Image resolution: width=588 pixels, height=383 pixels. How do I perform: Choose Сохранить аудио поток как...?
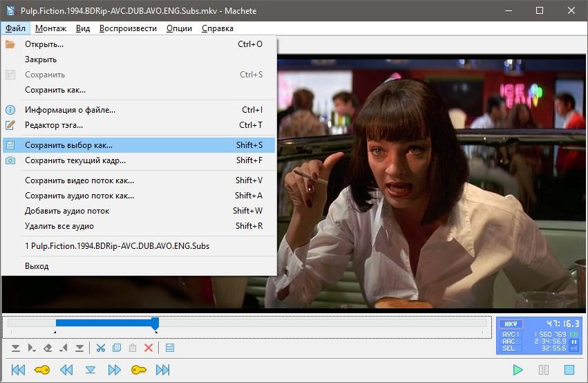pos(139,196)
